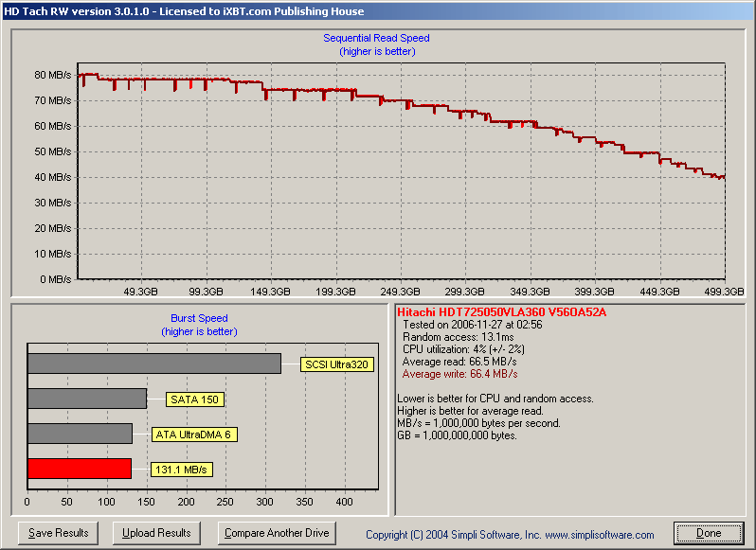Image resolution: width=756 pixels, height=550 pixels.
Task: Click the Random access: 13.1ms value
Action: click(x=459, y=337)
